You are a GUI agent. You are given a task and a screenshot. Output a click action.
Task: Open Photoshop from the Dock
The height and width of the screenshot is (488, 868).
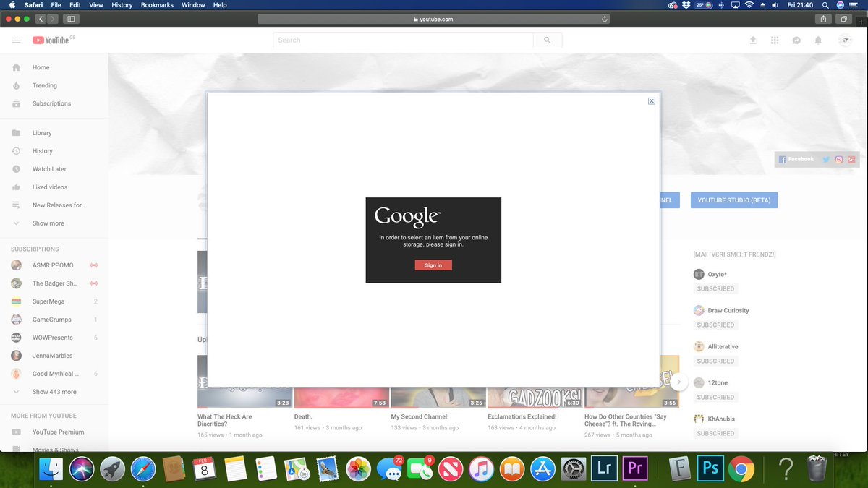[710, 468]
